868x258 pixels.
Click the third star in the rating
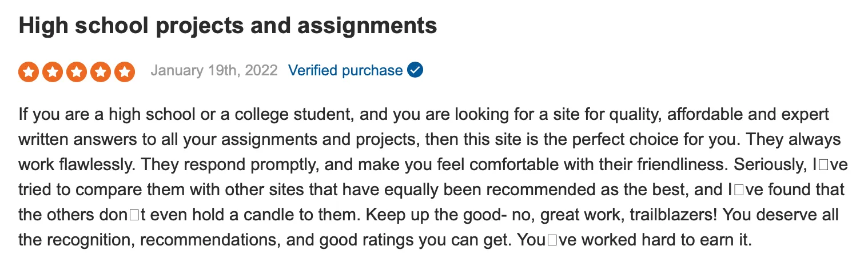coord(77,72)
